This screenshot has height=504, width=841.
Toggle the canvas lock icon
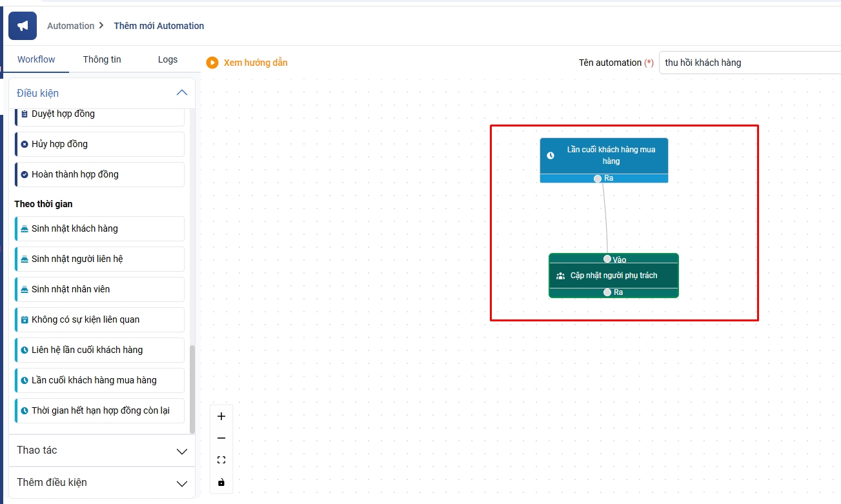[221, 482]
